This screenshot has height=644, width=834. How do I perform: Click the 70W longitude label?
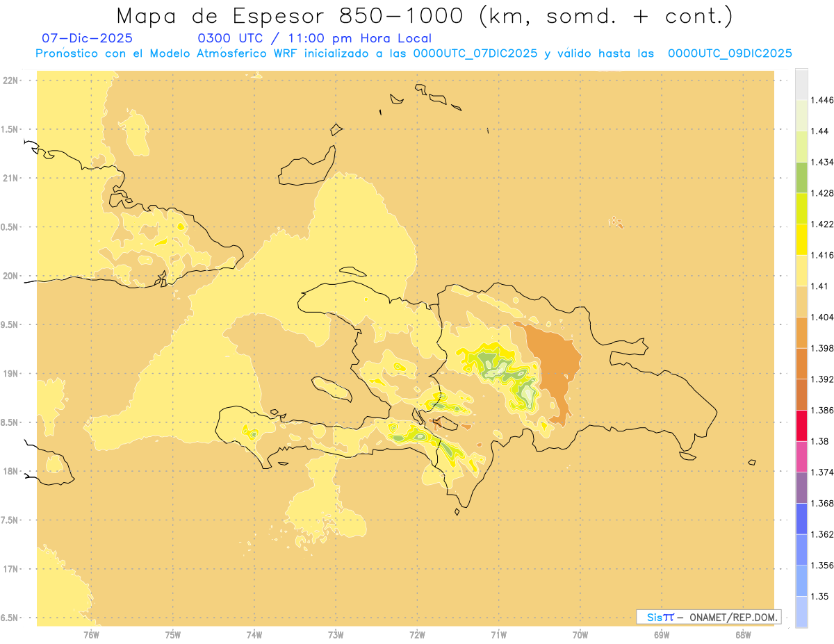coord(580,634)
